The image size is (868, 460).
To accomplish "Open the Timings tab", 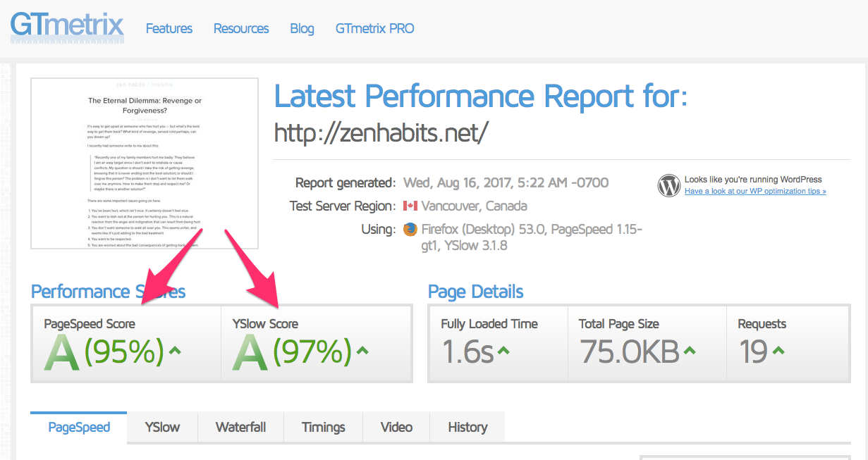I will 323,428.
